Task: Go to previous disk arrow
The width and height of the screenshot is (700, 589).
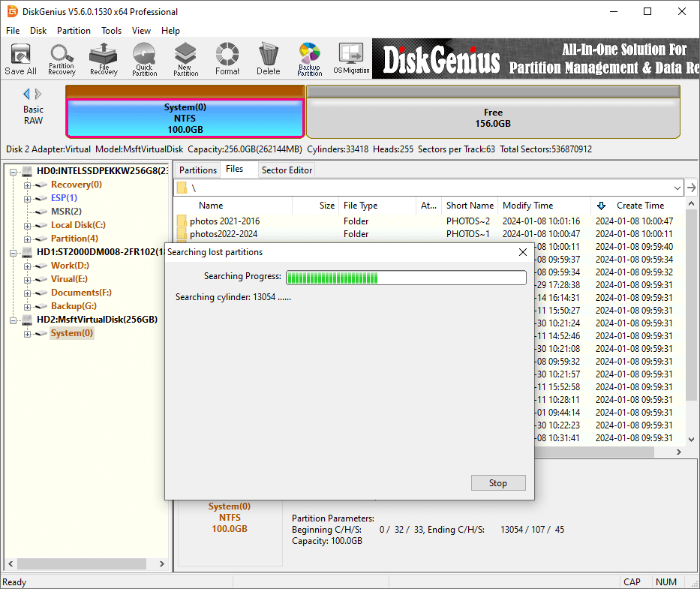Action: tap(26, 94)
